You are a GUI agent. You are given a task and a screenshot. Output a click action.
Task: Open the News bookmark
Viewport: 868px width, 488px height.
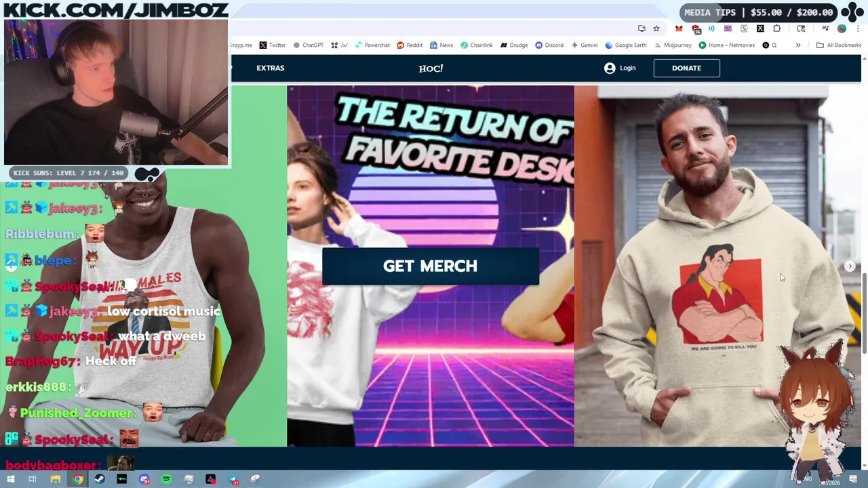tap(441, 45)
